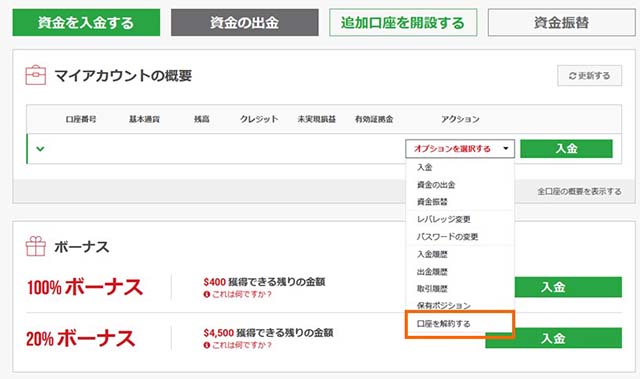Choose レバレッジ変更 in the dropdown menu
This screenshot has width=640, height=379.
444,219
